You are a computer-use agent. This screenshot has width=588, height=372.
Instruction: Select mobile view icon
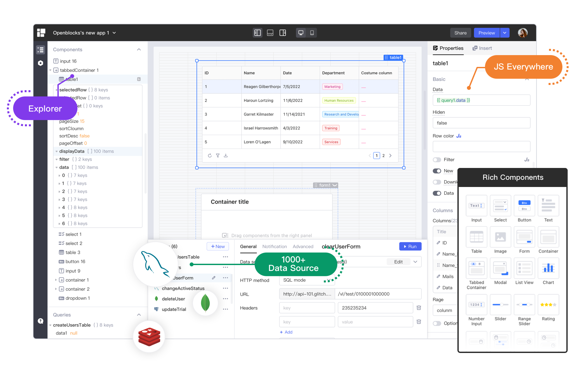[312, 33]
